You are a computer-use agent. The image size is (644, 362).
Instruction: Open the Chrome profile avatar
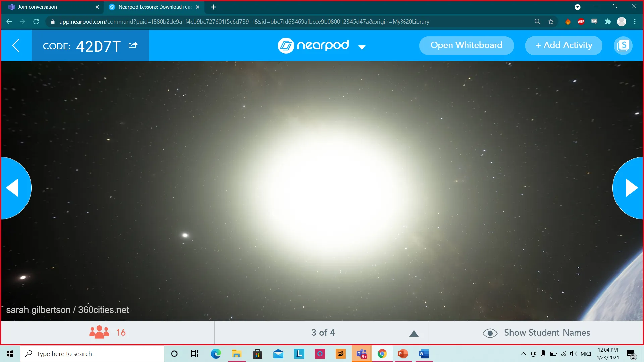click(622, 22)
